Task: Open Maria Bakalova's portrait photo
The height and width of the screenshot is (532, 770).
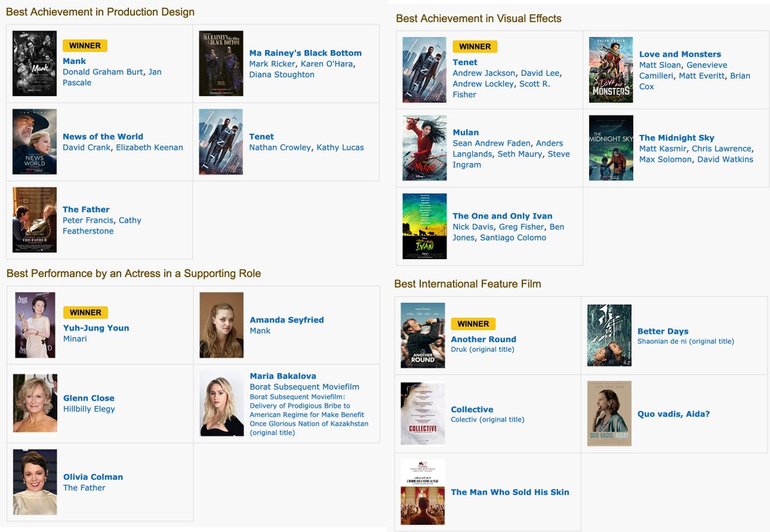Action: click(x=221, y=404)
